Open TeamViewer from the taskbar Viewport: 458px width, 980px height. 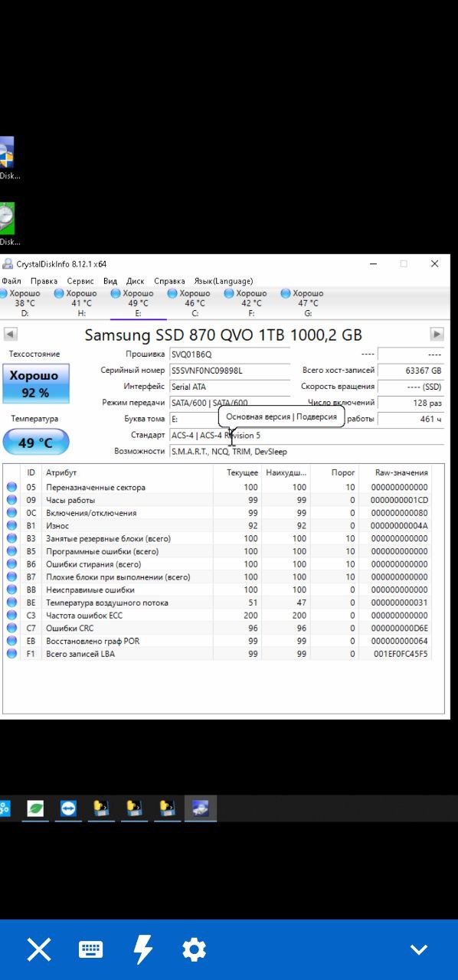tap(68, 808)
